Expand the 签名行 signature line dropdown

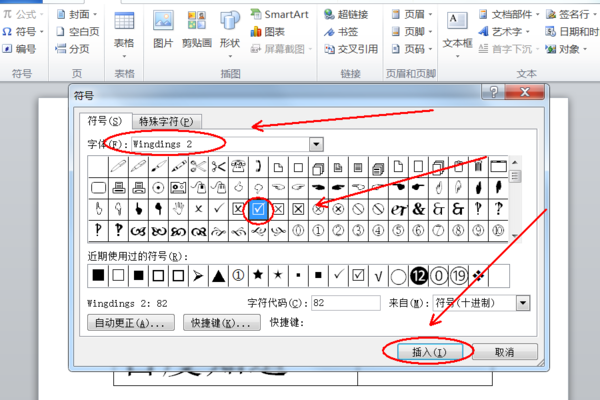coord(595,15)
